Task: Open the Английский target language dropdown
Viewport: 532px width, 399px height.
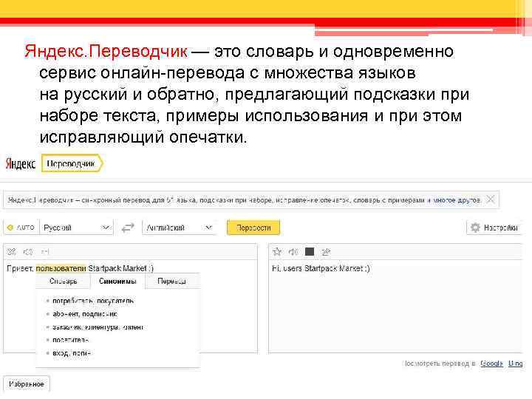Action: 179,228
